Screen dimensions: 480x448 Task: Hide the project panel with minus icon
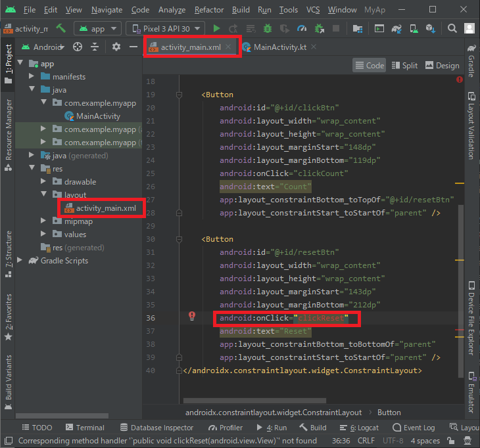coord(133,47)
